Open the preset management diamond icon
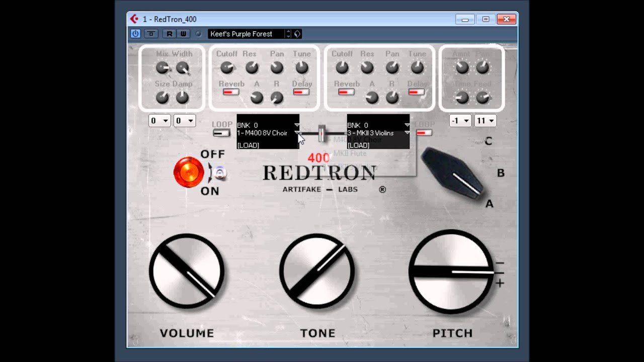Screen dimensions: 644x362 coord(297,34)
